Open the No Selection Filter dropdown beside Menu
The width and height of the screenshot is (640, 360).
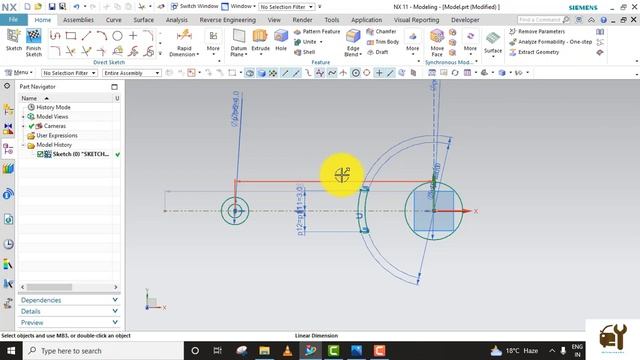click(69, 73)
